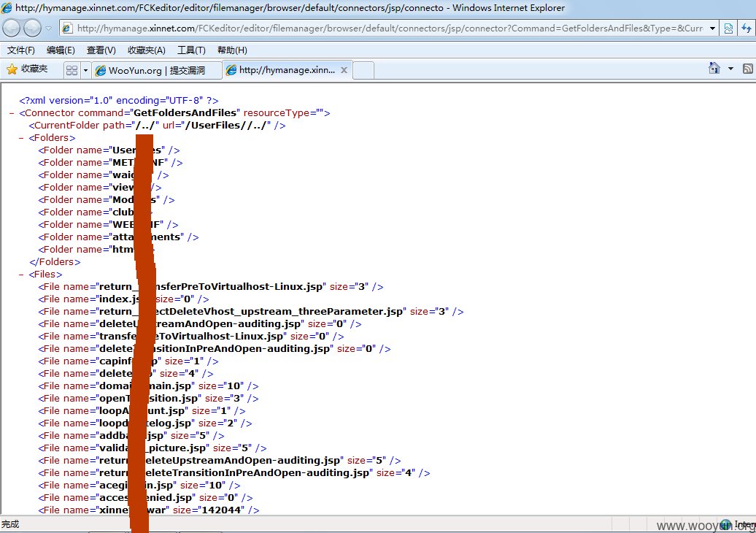
Task: Open the 收藏夹(A) menu
Action: pyautogui.click(x=147, y=50)
